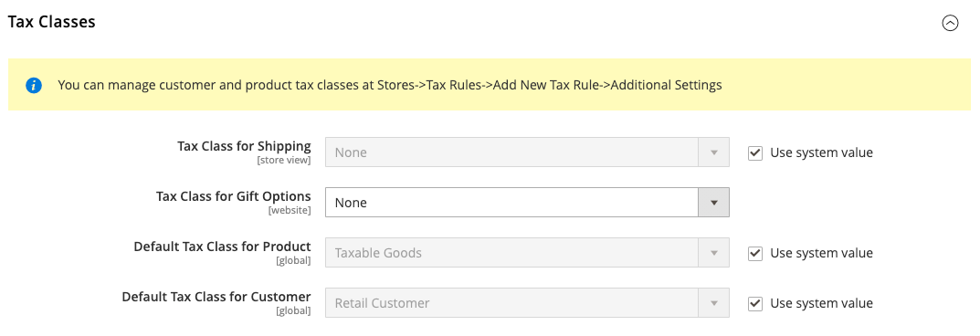Open Default Tax Class for Product dropdown
Viewport: 980px width, 336px height.
(527, 253)
